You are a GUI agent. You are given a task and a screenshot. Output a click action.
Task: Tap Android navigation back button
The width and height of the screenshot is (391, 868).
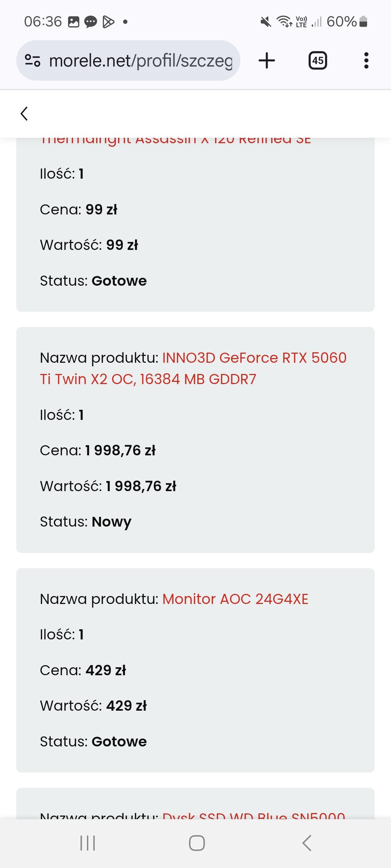307,843
